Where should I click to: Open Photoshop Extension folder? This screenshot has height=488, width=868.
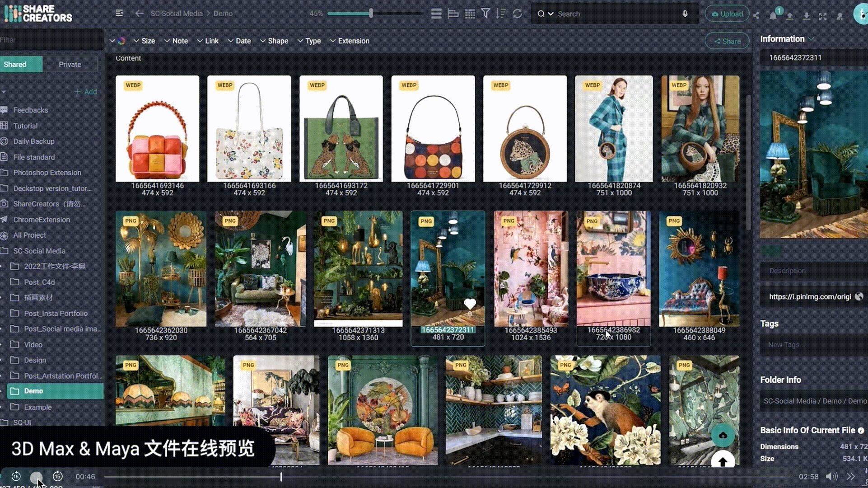tap(47, 173)
